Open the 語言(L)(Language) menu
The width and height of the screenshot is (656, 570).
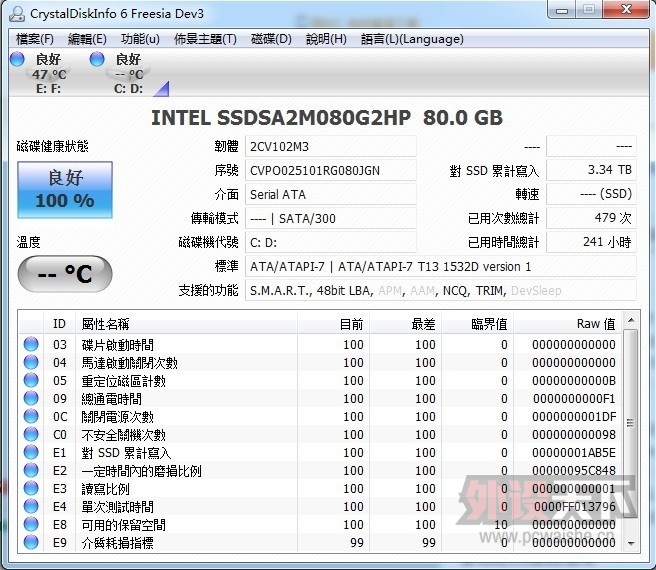[412, 39]
